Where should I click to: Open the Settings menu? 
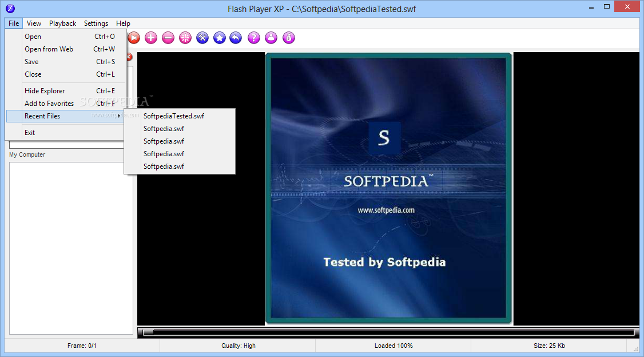[96, 23]
